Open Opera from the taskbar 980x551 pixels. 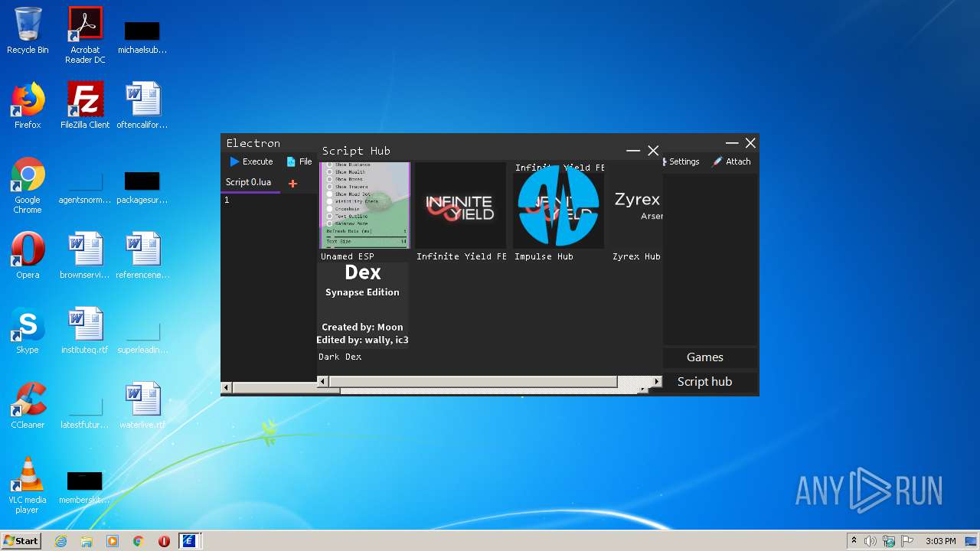pyautogui.click(x=164, y=541)
